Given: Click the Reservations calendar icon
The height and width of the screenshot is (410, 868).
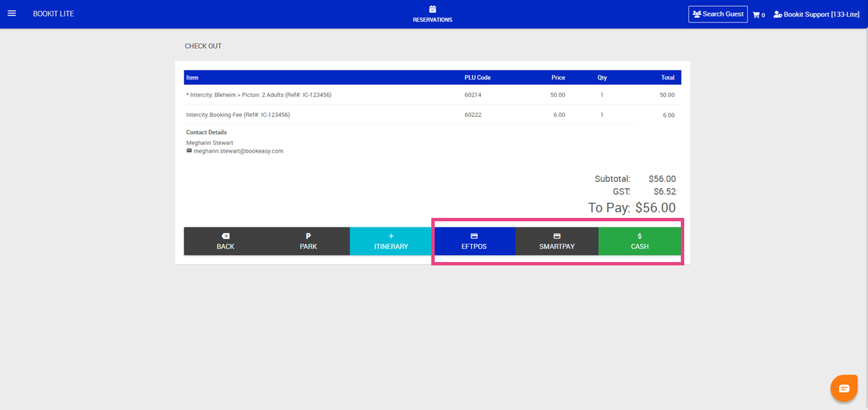Looking at the screenshot, I should [433, 9].
